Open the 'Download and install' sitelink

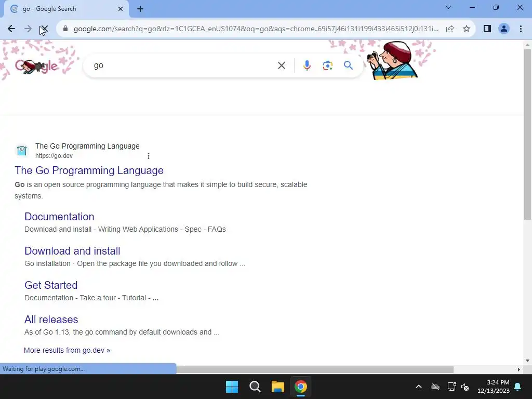pyautogui.click(x=72, y=251)
